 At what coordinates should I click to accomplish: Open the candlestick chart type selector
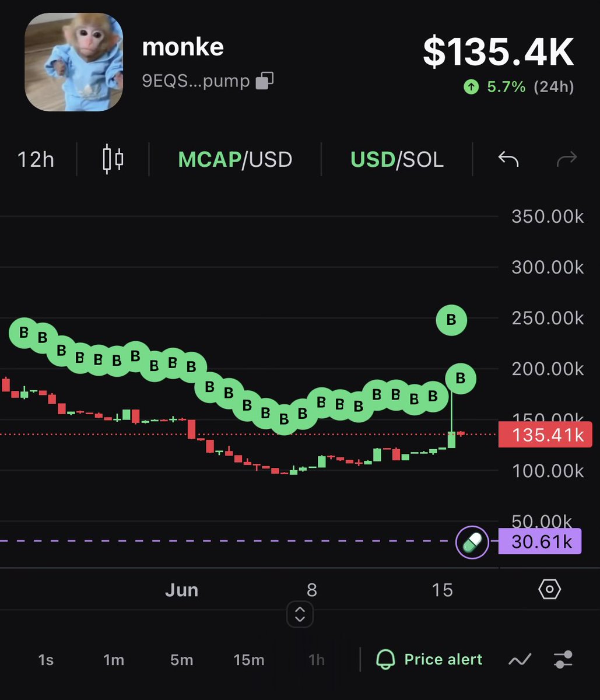[x=113, y=159]
